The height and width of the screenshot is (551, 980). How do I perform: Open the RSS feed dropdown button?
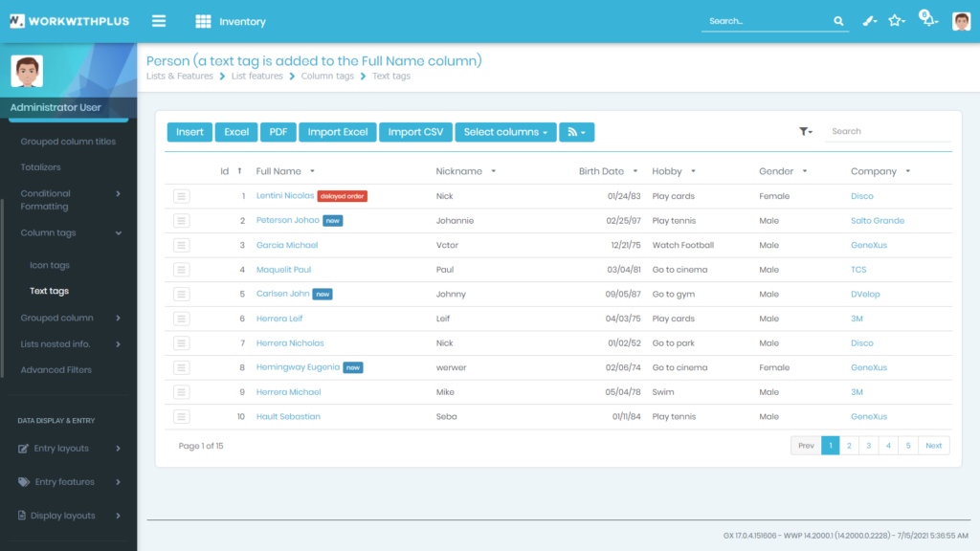point(576,132)
